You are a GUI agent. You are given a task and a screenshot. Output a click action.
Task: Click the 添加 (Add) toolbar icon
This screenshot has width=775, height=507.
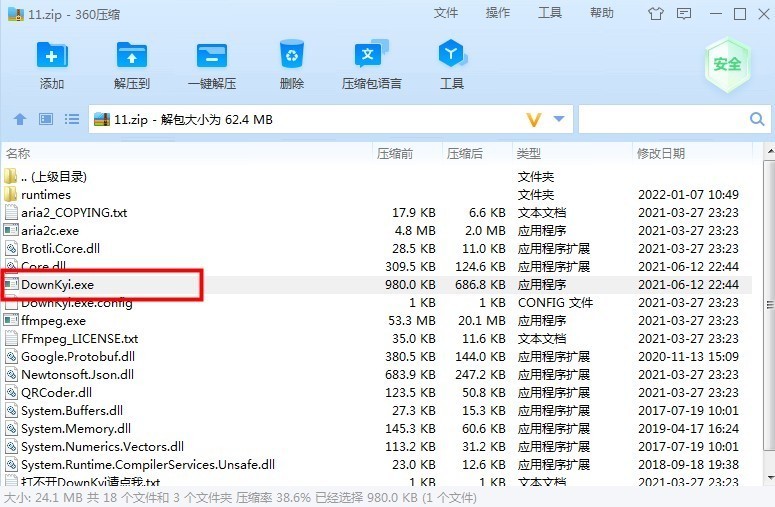52,54
